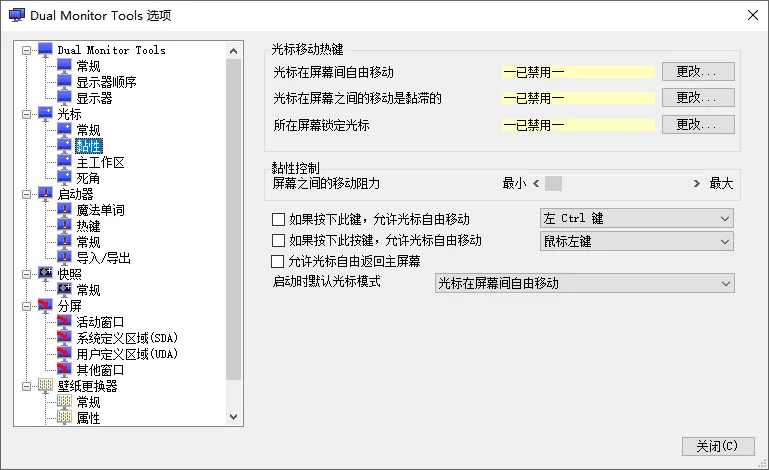The width and height of the screenshot is (769, 470).
Task: Click the 启动器 category icon
Action: coord(45,194)
